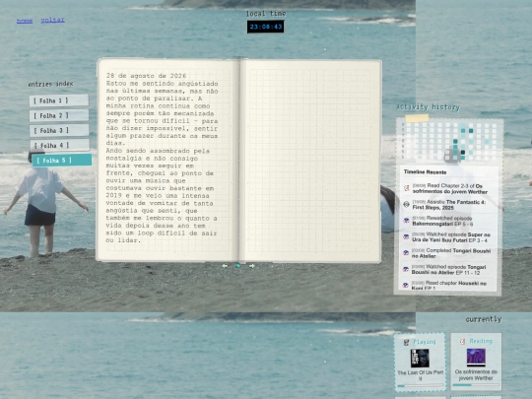Click The Last Of Us progress bar
This screenshot has height=399, width=532.
point(421,386)
